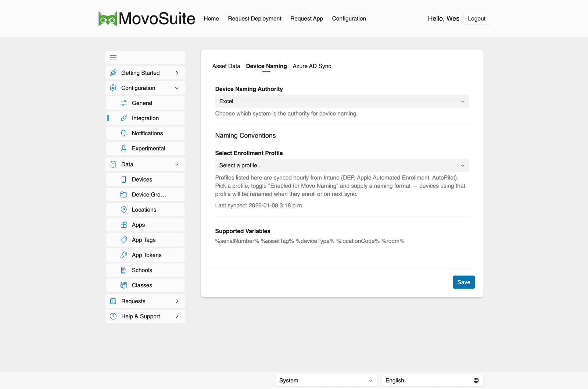
Task: Click the blue Save button
Action: 463,282
